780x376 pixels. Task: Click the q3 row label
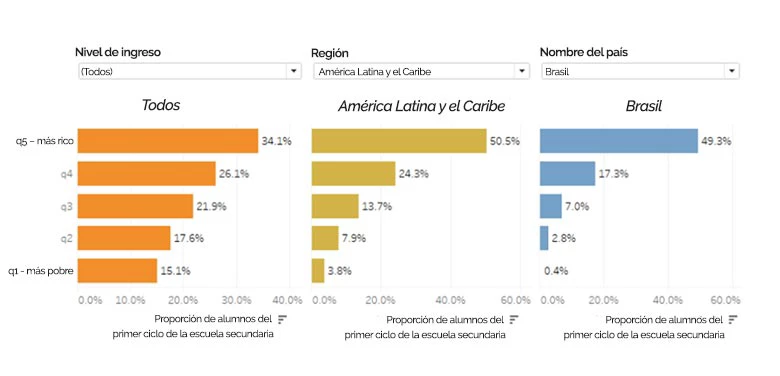coord(67,206)
